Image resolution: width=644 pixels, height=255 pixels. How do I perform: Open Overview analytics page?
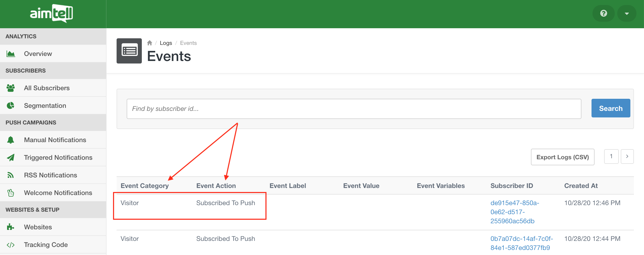38,54
